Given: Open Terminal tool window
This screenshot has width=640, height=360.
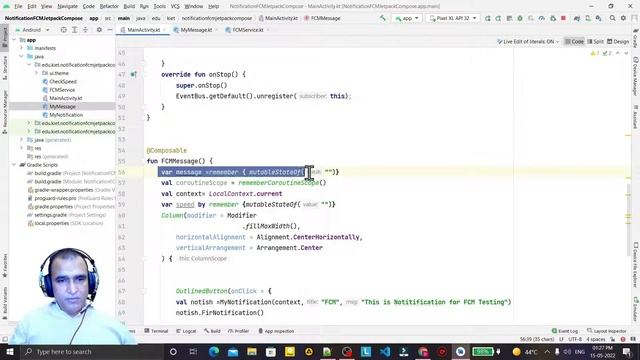Looking at the screenshot, I should [x=156, y=331].
